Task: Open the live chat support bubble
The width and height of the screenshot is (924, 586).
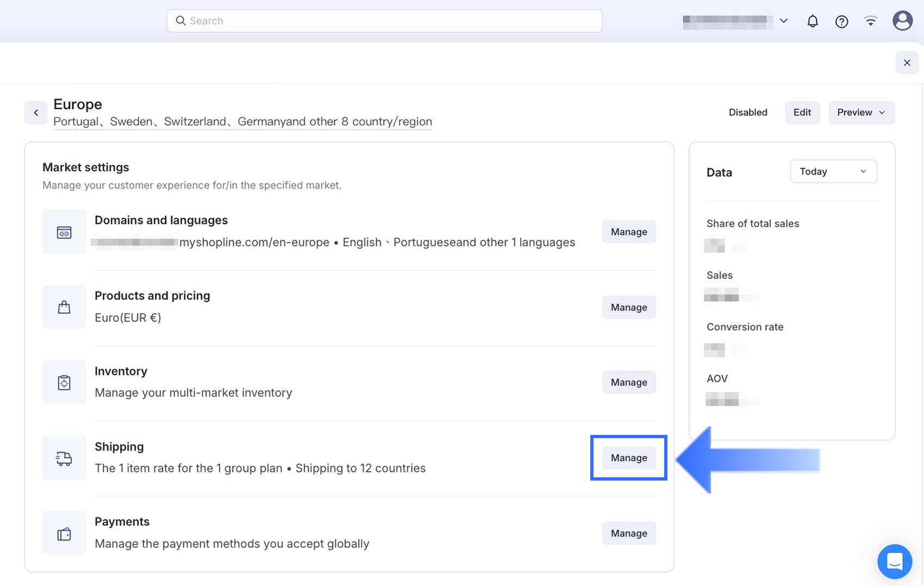Action: click(894, 561)
